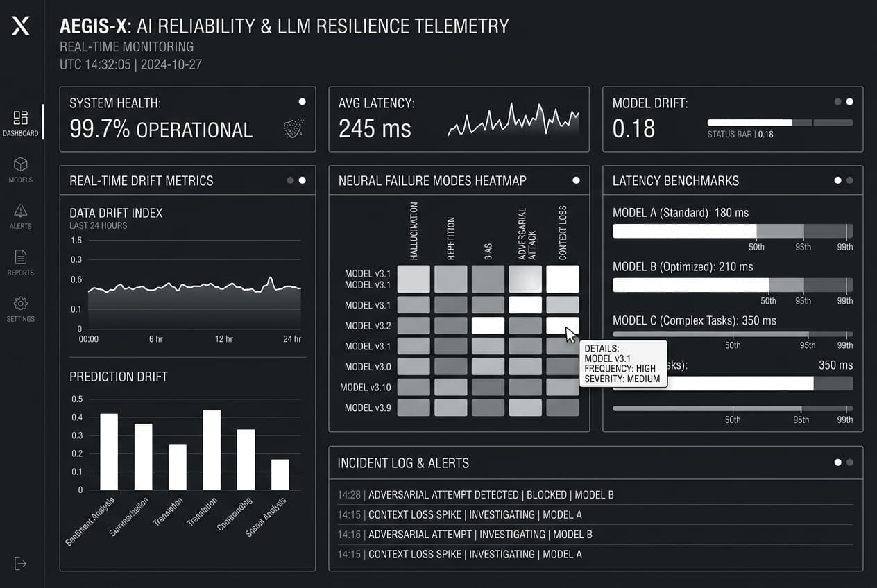Open the Dashboard sidebar icon
The height and width of the screenshot is (588, 877).
coord(21,117)
